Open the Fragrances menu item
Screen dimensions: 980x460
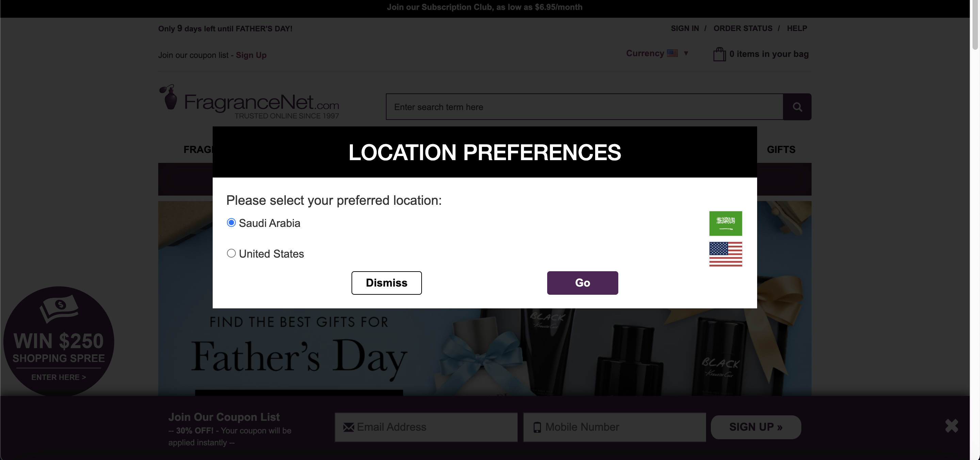click(x=198, y=150)
